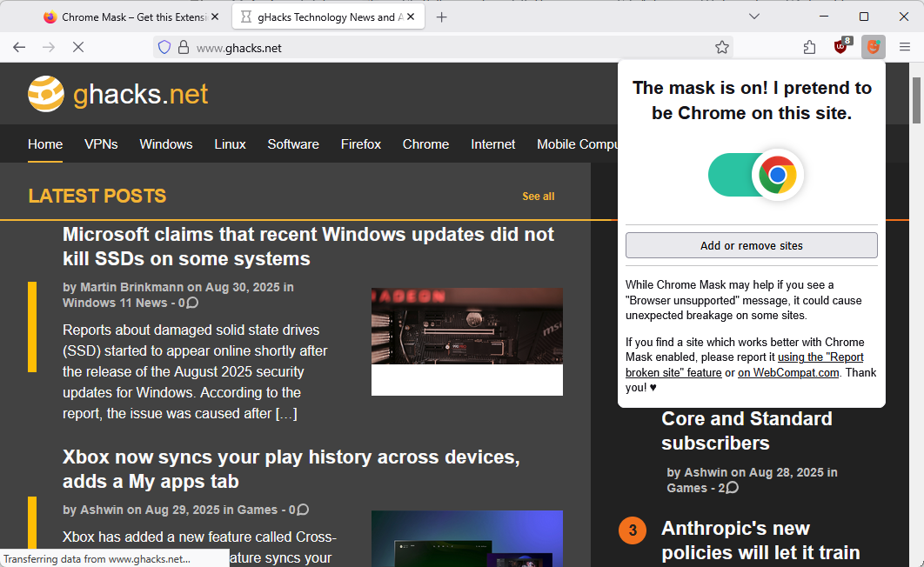Click the Add or remove sites button
Screen dimensions: 924x567
pyautogui.click(x=752, y=245)
